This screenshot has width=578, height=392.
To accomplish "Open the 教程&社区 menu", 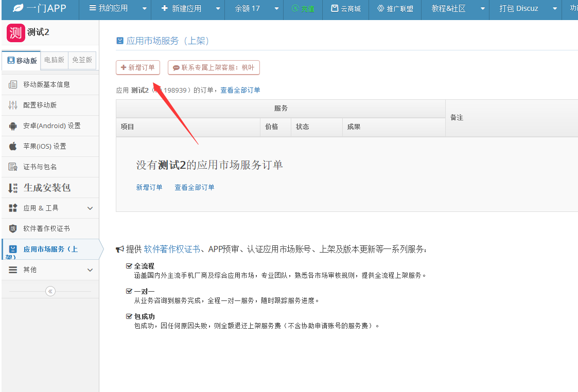I will tap(456, 8).
